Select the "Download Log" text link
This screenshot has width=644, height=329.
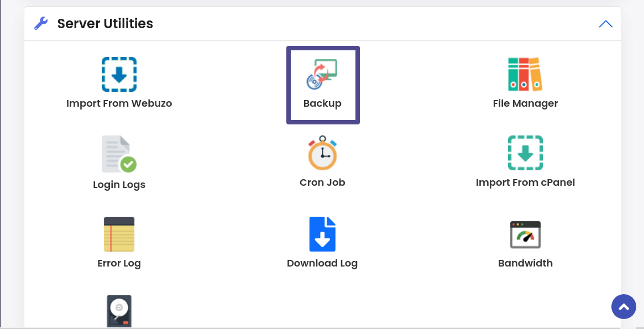click(322, 263)
